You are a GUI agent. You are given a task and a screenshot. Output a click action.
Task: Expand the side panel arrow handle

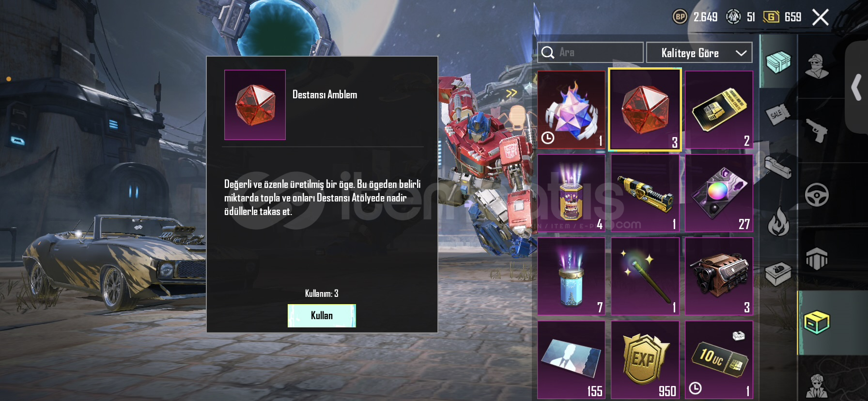click(856, 87)
